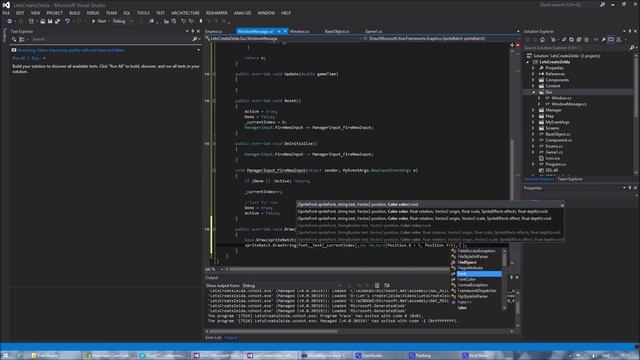The width and height of the screenshot is (640, 360).
Task: Open the Windows Start button
Action: point(6,356)
